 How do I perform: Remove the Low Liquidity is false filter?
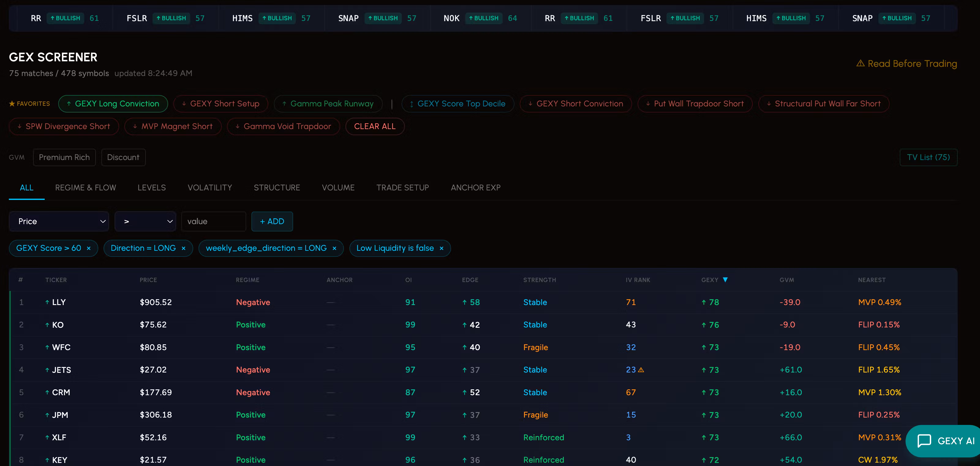point(441,248)
